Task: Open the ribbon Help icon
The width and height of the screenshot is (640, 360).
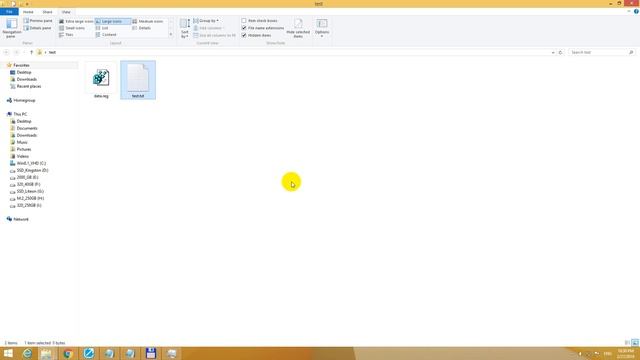Action: pyautogui.click(x=636, y=12)
